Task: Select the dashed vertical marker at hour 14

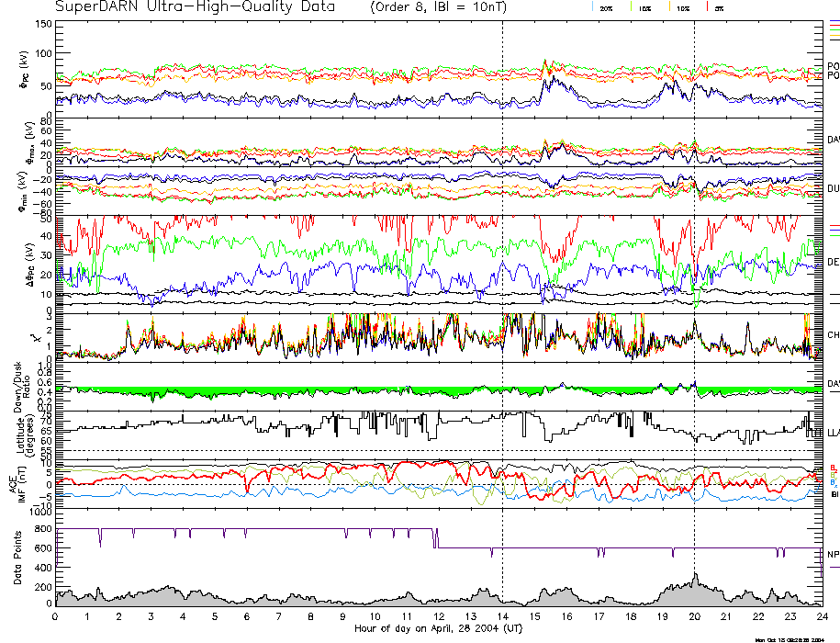Action: (502, 276)
